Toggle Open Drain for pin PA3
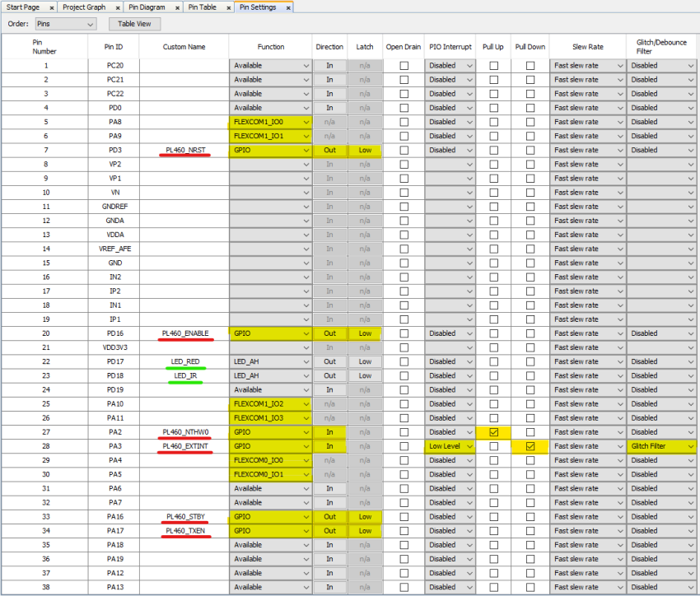The height and width of the screenshot is (596, 700). pos(404,446)
